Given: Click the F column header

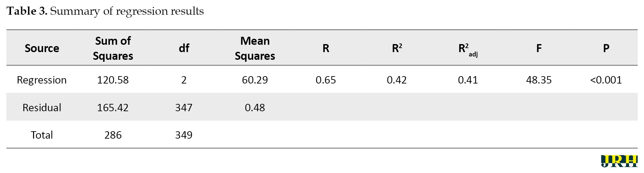Looking at the screenshot, I should click(539, 48).
